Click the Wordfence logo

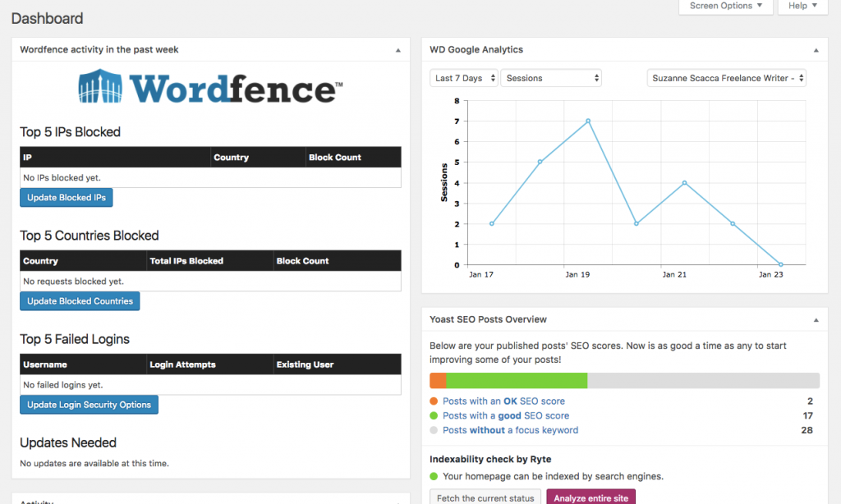(210, 86)
